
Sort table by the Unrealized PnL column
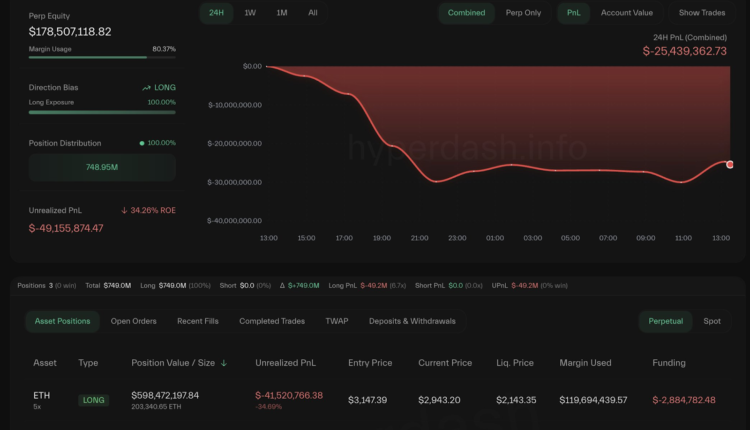point(285,363)
